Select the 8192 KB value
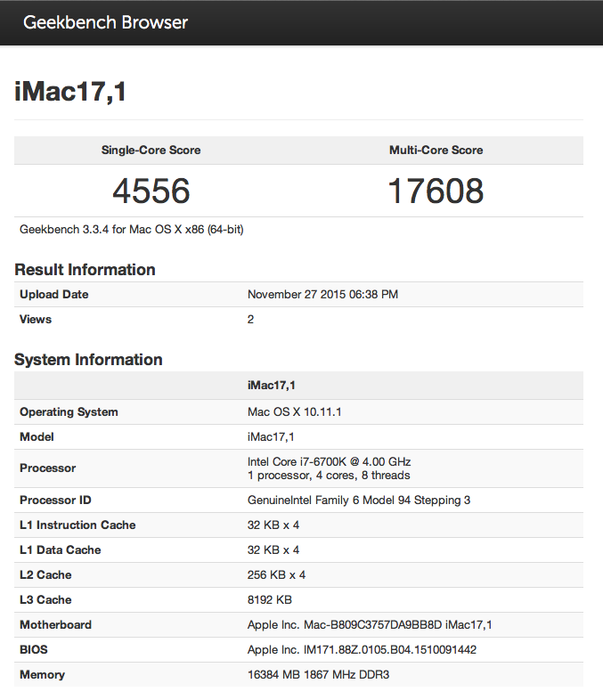This screenshot has width=603, height=700. click(x=270, y=599)
